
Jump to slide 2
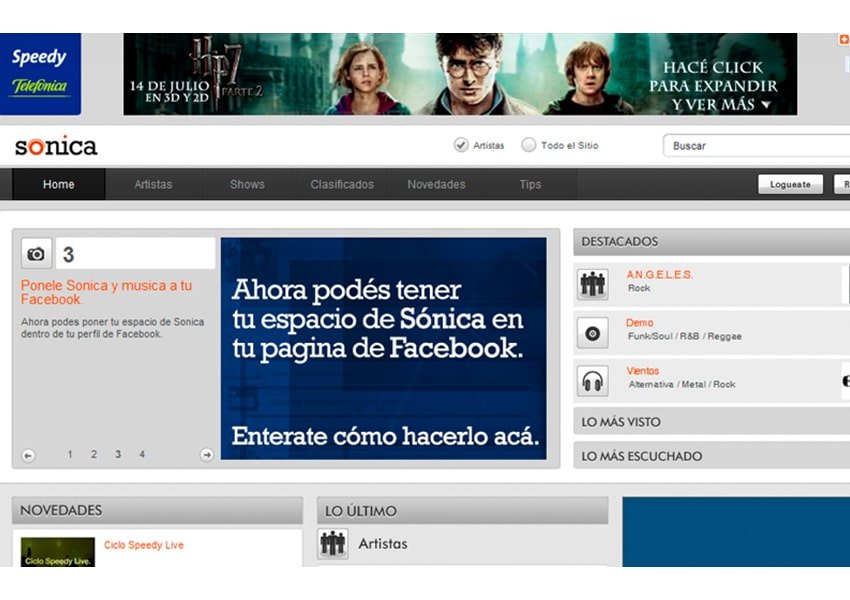point(94,454)
